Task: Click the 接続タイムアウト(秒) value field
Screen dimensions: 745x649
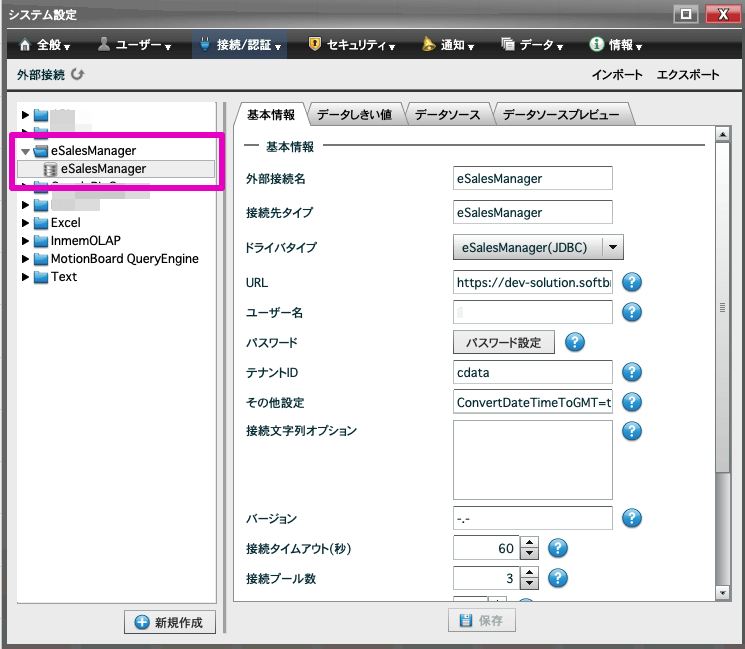Action: click(x=487, y=548)
